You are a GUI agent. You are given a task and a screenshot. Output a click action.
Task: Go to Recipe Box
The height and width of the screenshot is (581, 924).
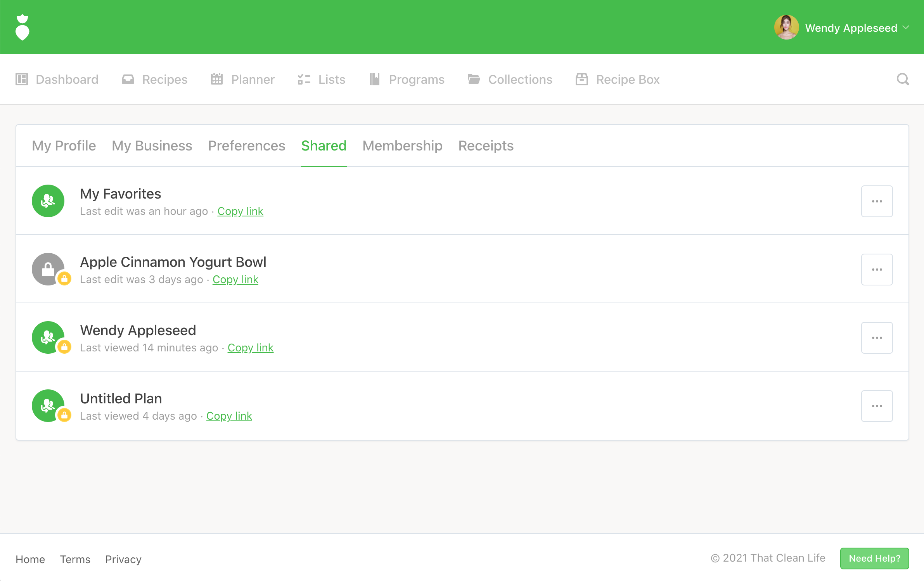click(618, 79)
